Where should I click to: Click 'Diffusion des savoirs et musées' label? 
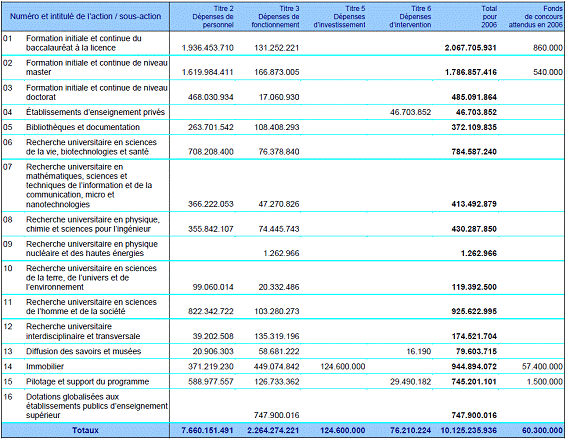click(83, 351)
